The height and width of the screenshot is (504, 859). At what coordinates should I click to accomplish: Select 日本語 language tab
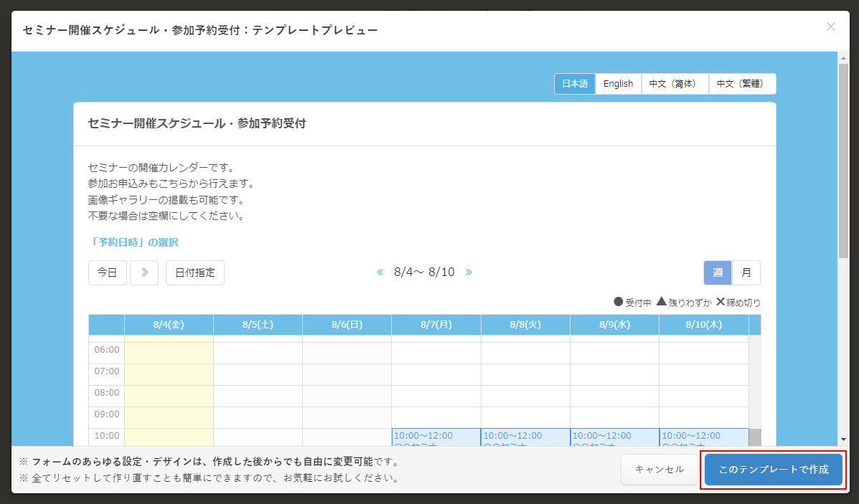(575, 84)
